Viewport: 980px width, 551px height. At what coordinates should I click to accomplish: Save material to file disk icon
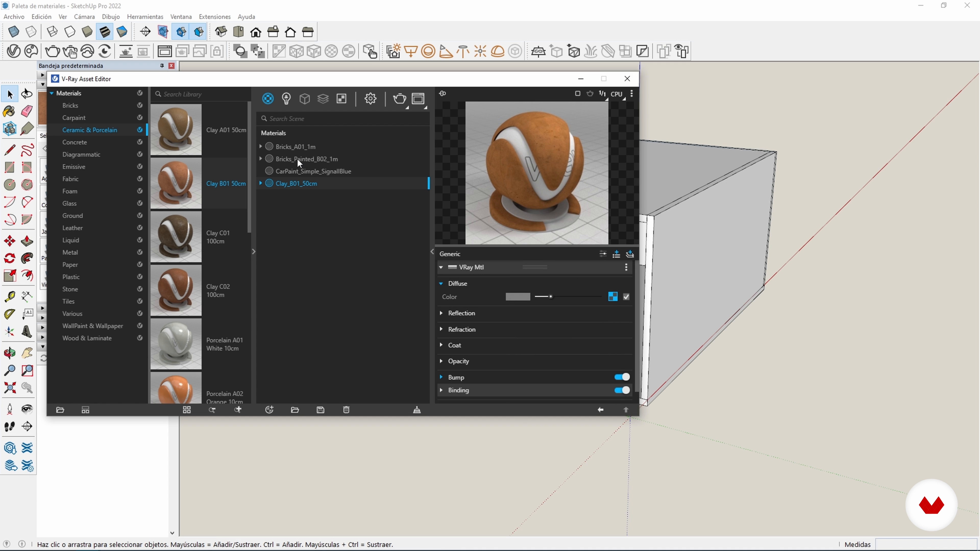[x=320, y=410]
